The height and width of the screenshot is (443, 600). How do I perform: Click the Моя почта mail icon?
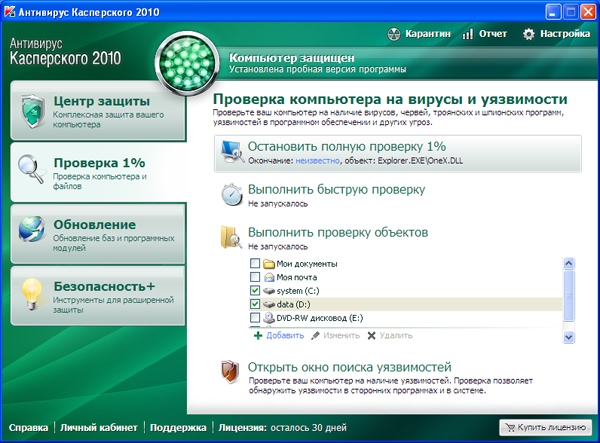point(269,277)
